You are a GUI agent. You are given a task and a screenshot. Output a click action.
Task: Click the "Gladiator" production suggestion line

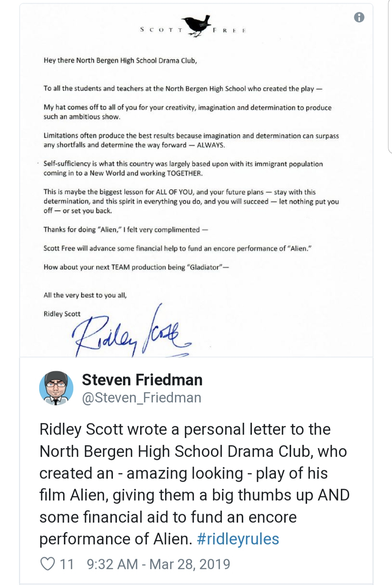click(x=136, y=267)
